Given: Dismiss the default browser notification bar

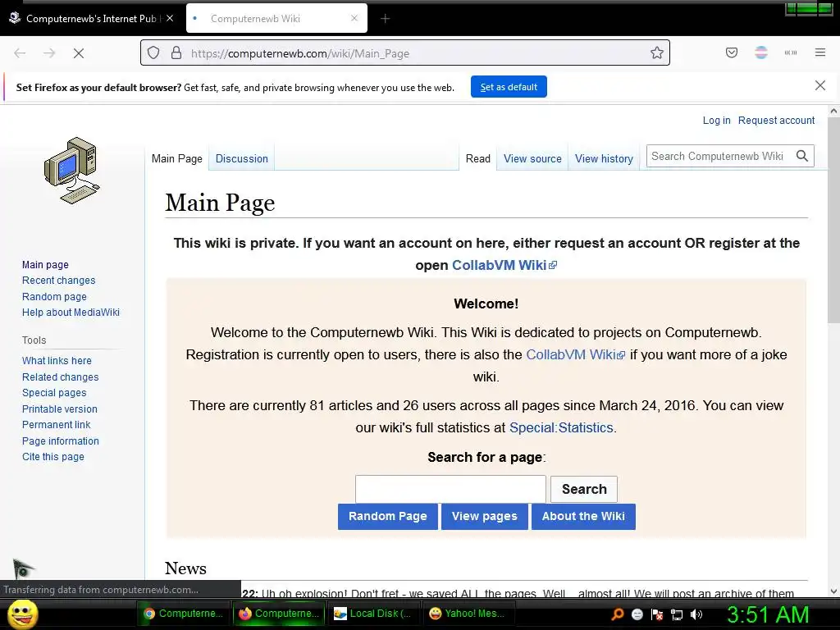Looking at the screenshot, I should 819,85.
